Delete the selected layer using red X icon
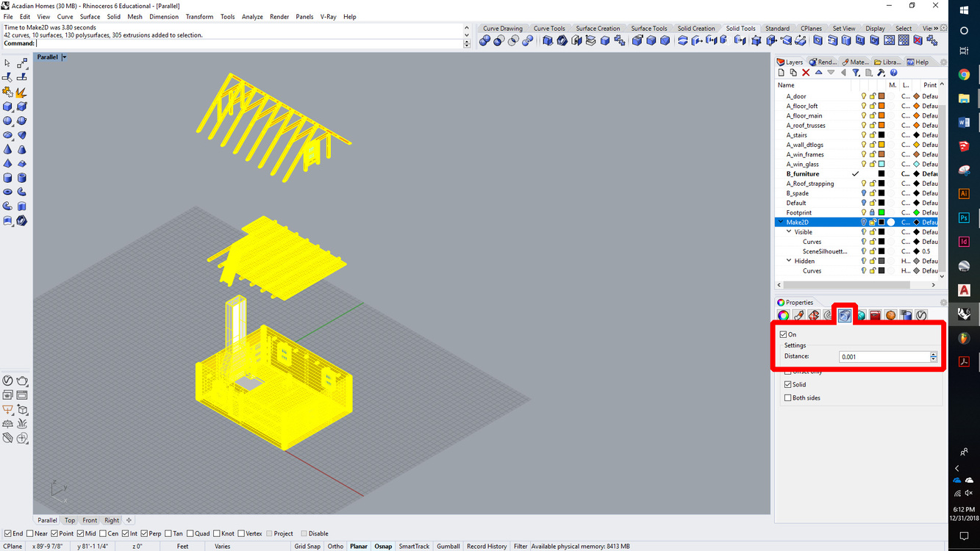Screen dimensions: 980x551 [x=806, y=73]
